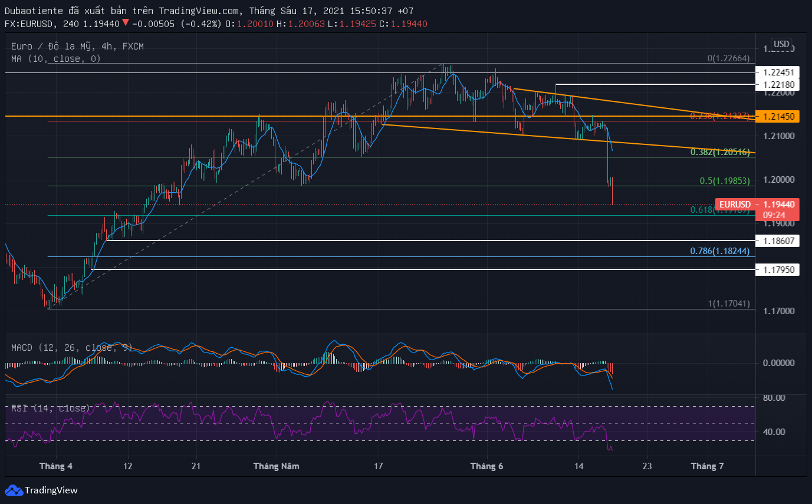This screenshot has height=504, width=812.
Task: Click the Tháng 7 time axis label
Action: point(707,466)
